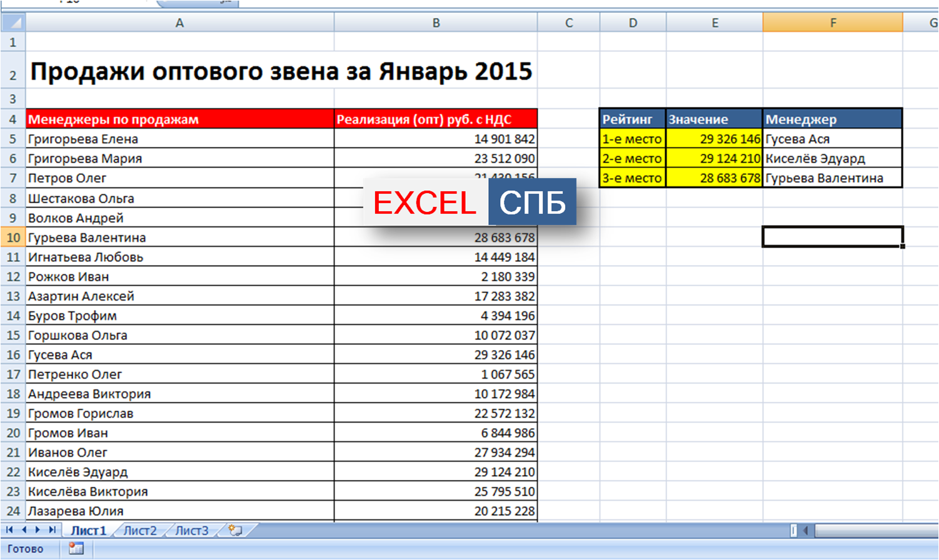Click the first sheet navigation arrow
Screen dimensions: 939x560
9,530
